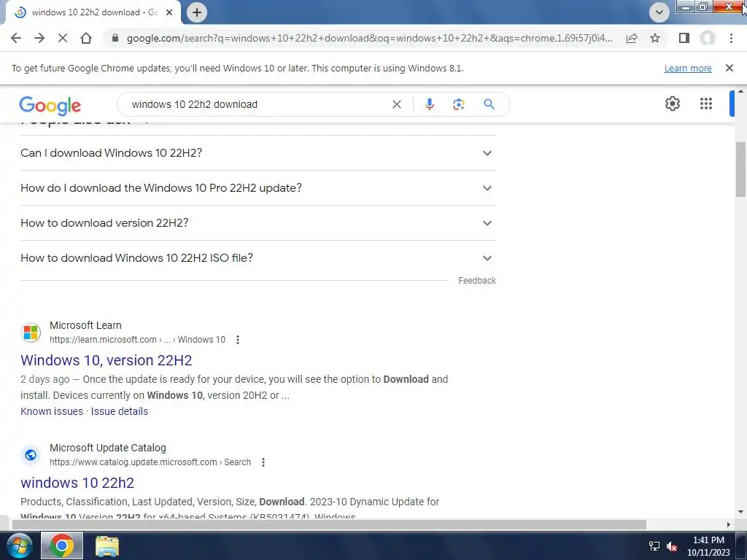
Task: Send Feedback on People also ask
Action: [477, 281]
